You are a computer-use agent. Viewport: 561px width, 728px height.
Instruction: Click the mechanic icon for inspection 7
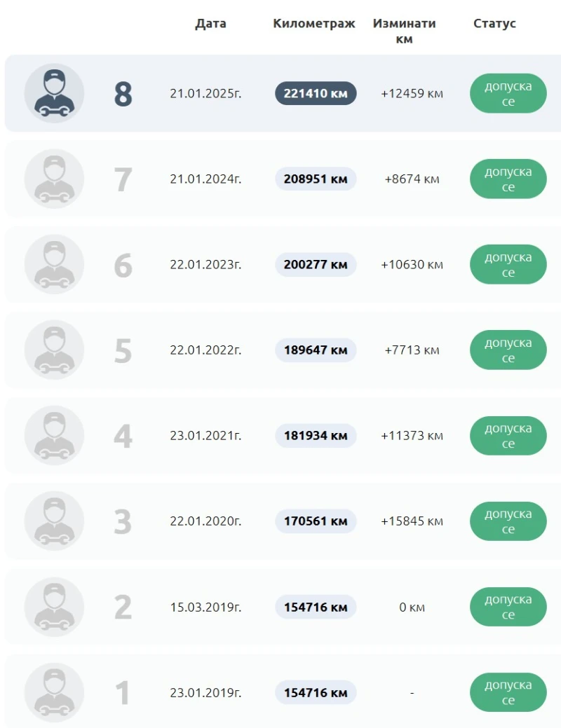pyautogui.click(x=54, y=179)
